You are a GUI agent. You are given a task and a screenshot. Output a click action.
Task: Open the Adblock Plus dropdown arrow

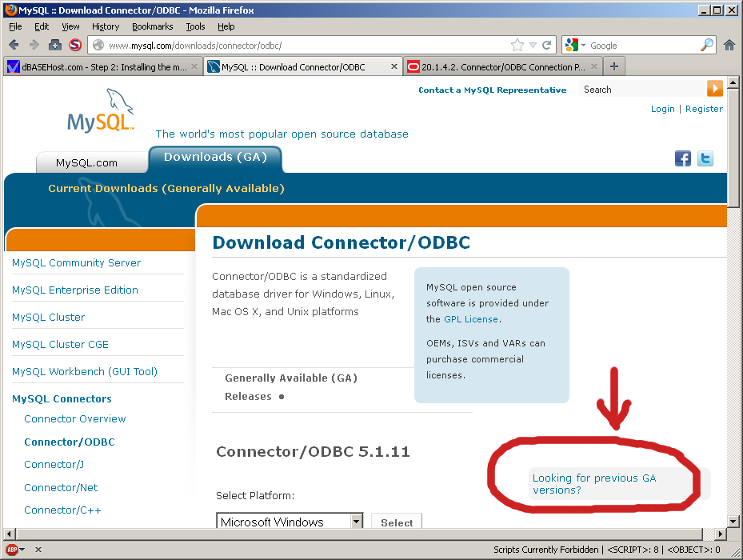pyautogui.click(x=22, y=550)
